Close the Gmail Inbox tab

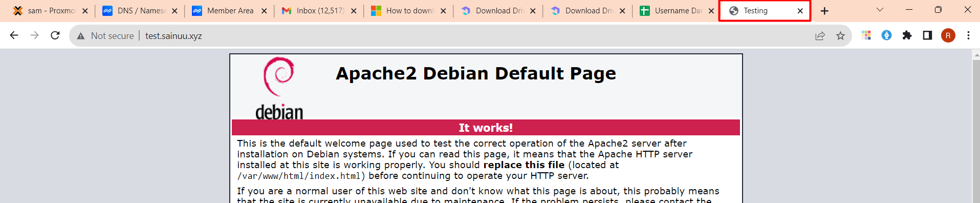pyautogui.click(x=354, y=11)
